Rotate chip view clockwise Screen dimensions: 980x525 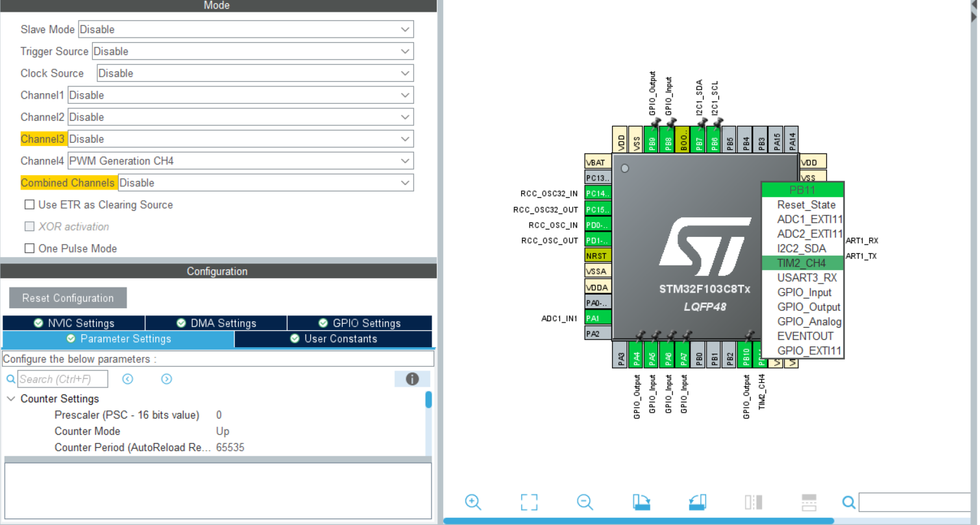641,502
